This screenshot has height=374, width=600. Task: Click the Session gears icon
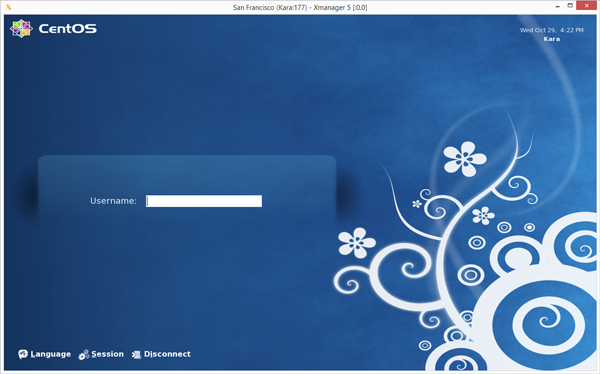(x=84, y=355)
